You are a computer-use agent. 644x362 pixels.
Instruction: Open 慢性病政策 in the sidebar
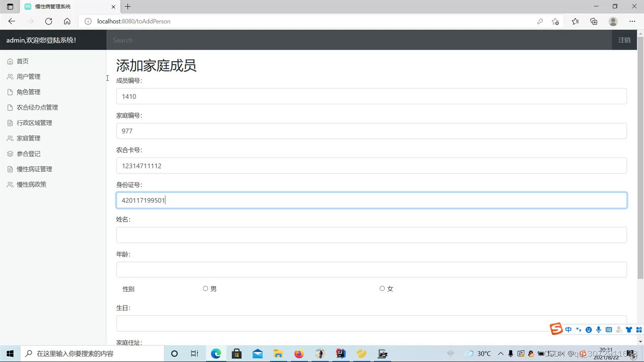[31, 184]
